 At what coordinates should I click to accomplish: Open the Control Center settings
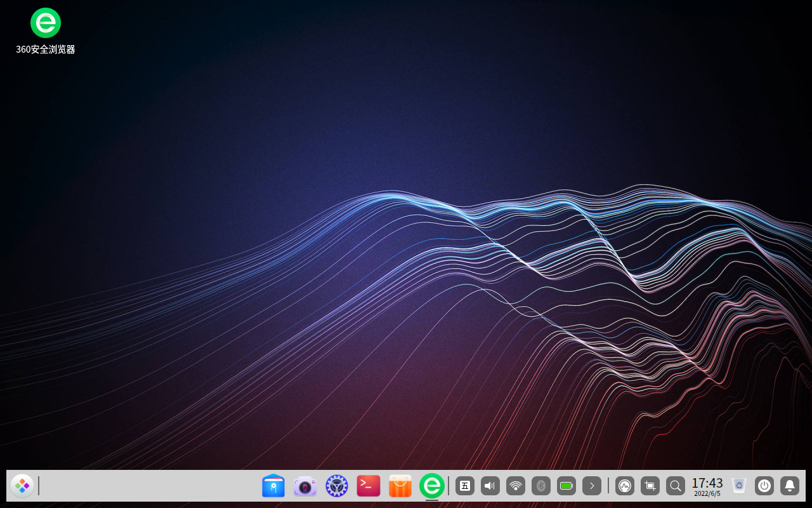coord(336,486)
